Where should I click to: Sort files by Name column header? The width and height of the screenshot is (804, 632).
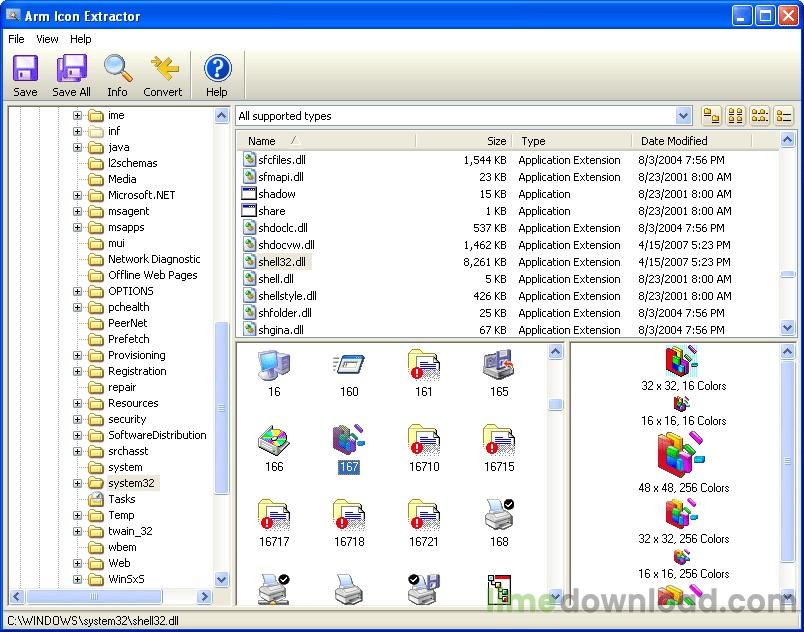(326, 141)
